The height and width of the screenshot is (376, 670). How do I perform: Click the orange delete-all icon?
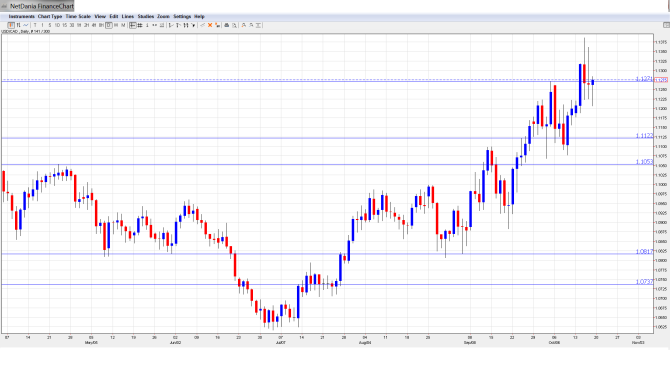tap(217, 26)
